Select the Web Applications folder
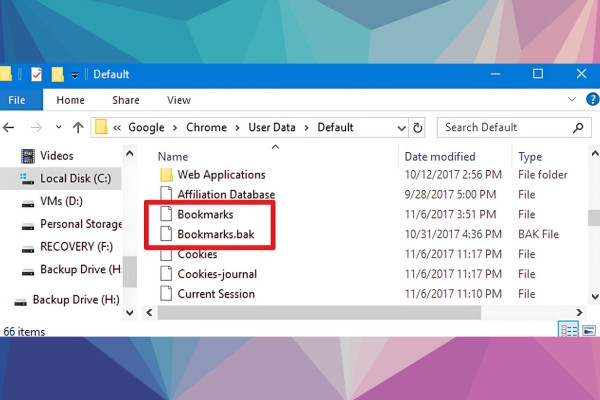The width and height of the screenshot is (600, 400). tap(221, 175)
